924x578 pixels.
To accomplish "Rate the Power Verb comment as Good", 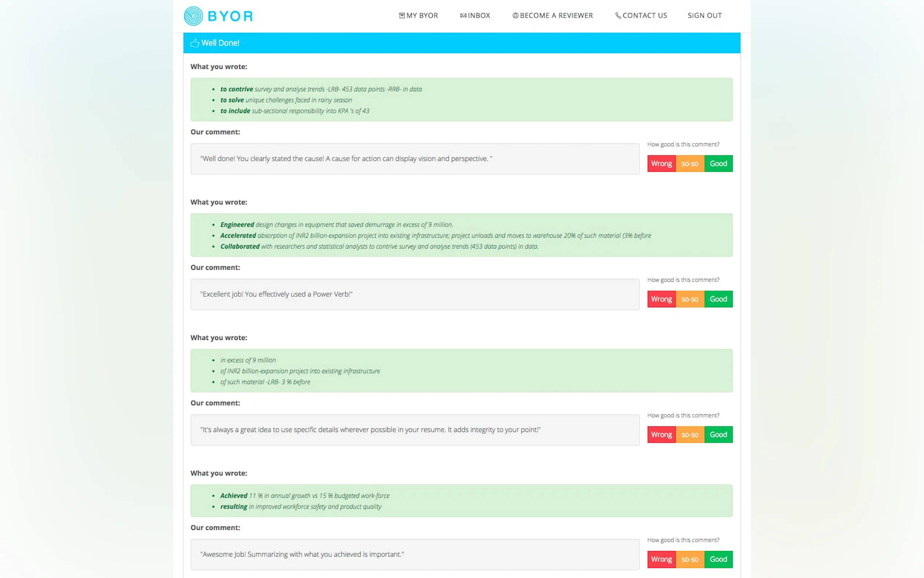I will pos(718,299).
